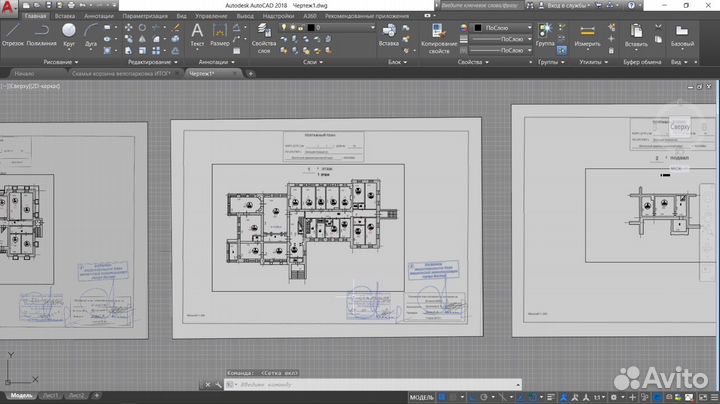Select the Отрезок (line) tool
The height and width of the screenshot is (404, 720).
13,34
